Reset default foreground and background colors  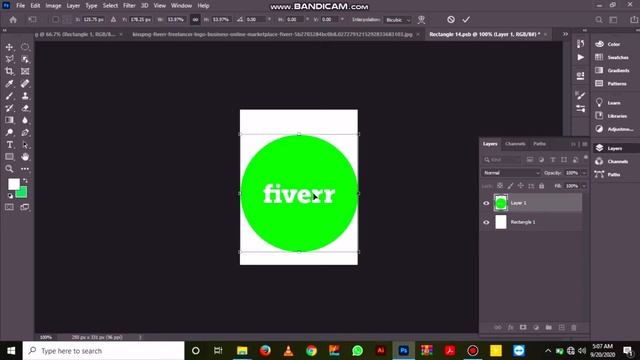coord(10,196)
